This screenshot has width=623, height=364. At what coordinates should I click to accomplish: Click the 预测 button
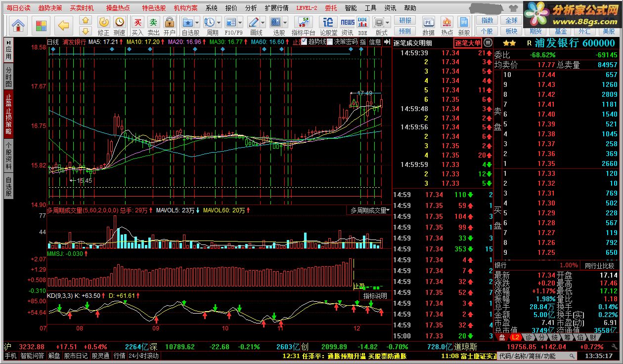pos(405,31)
